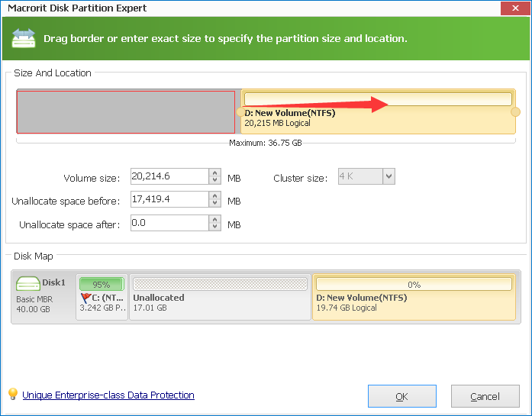Click the red flag icon on C: partition
This screenshot has width=532, height=416.
[x=85, y=298]
